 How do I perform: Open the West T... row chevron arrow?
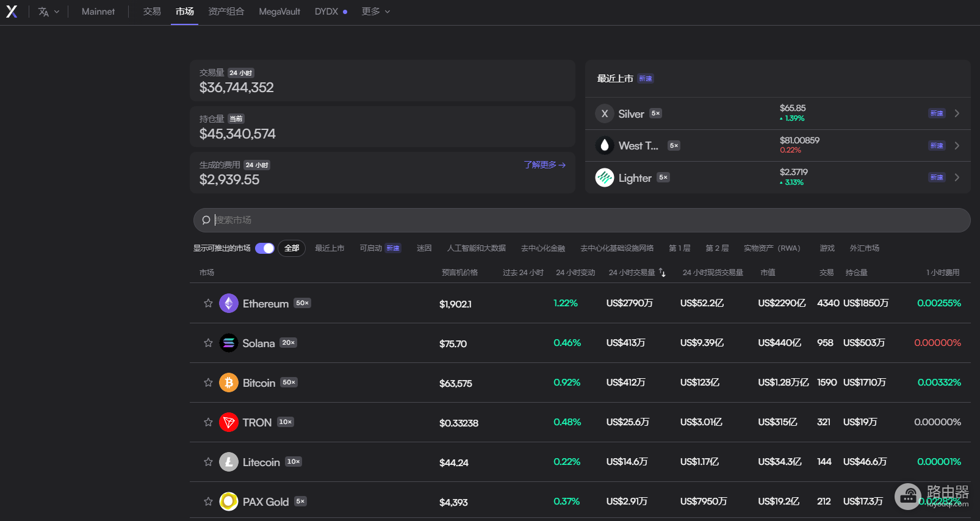tap(957, 145)
